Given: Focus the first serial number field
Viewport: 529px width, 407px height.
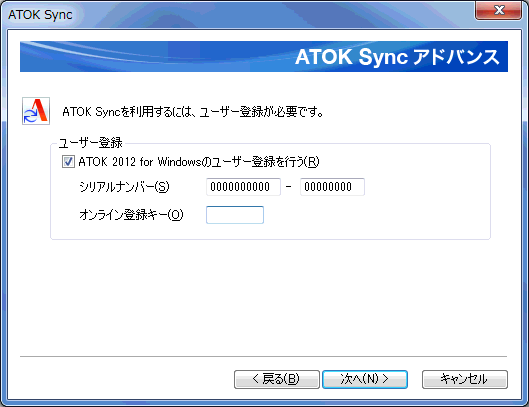Looking at the screenshot, I should click(x=243, y=187).
